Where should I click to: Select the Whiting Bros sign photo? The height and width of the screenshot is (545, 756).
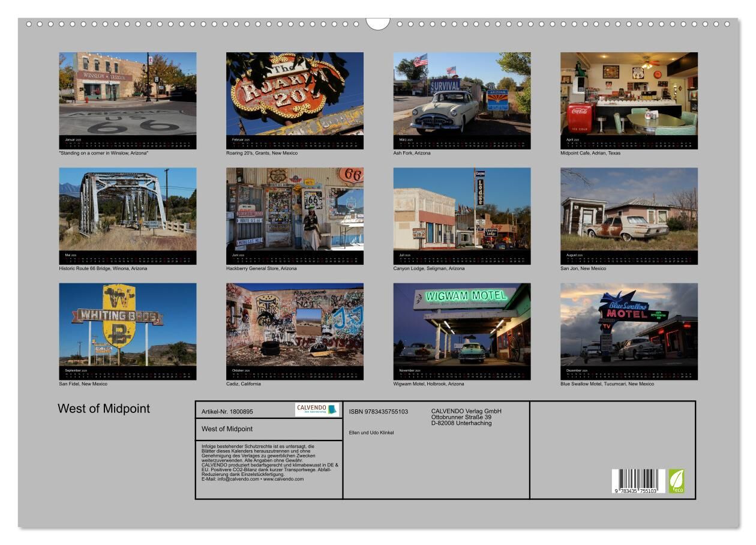(128, 325)
